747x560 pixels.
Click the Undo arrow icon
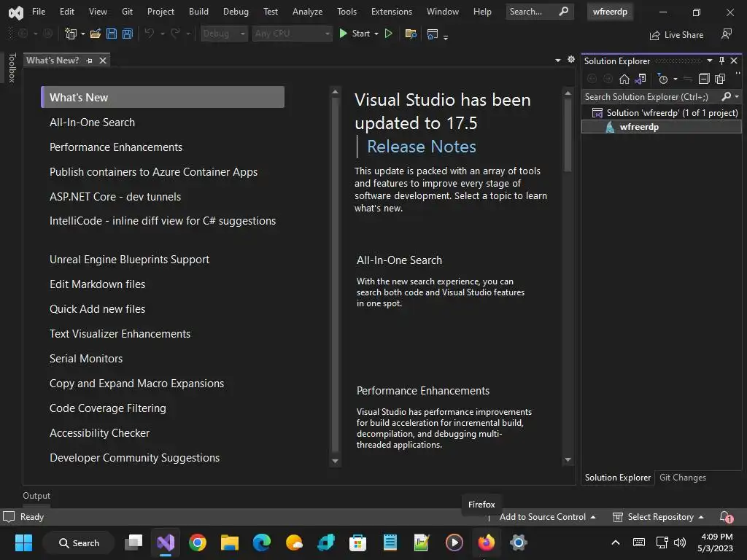149,34
